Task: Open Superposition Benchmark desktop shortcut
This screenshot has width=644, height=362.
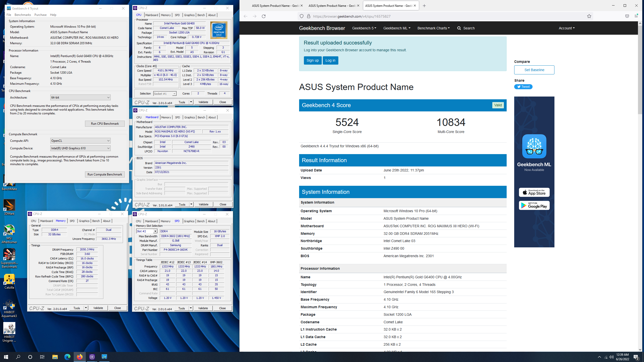Action: [x=9, y=258]
